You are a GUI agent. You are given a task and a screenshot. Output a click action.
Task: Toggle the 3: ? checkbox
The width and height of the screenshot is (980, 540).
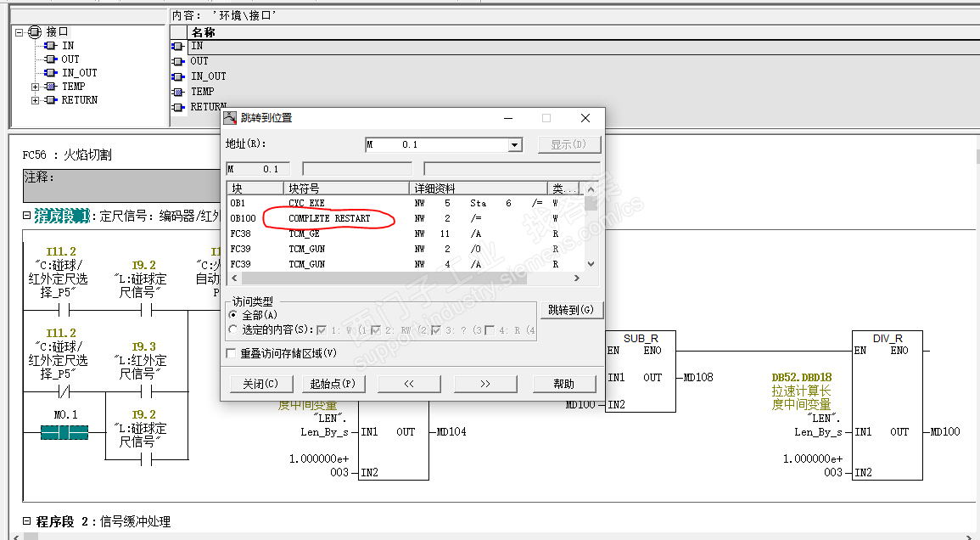pos(436,329)
